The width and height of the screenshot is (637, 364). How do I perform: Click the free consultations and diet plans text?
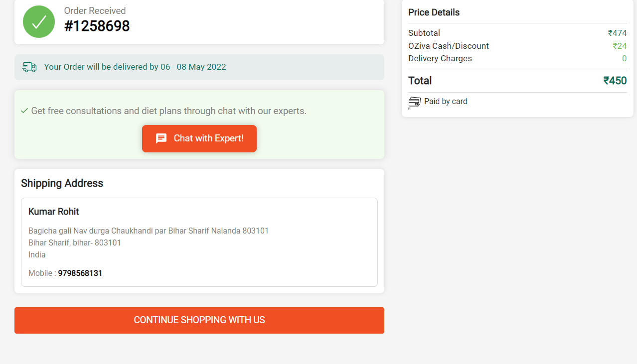click(169, 111)
